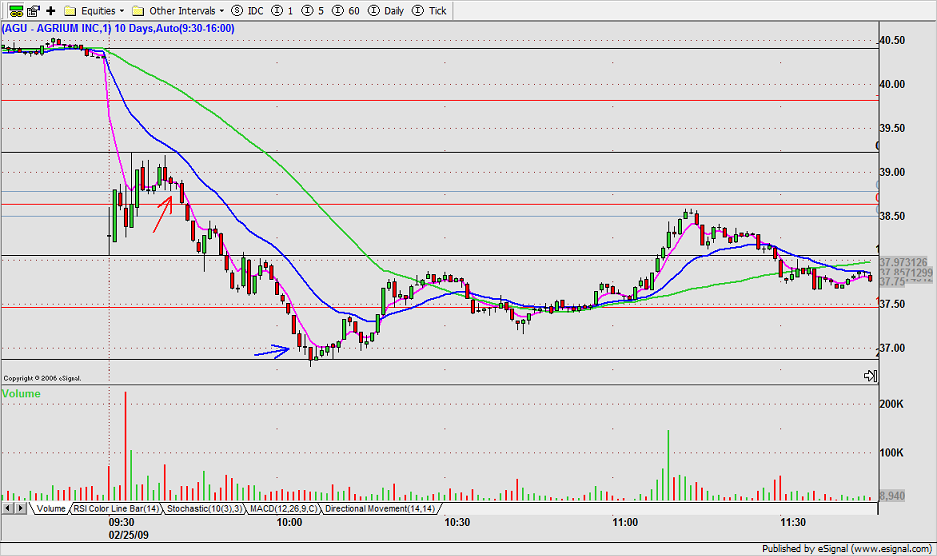The width and height of the screenshot is (937, 556).
Task: Click the AGU - AGRIUM INC chart title
Action: [x=118, y=28]
